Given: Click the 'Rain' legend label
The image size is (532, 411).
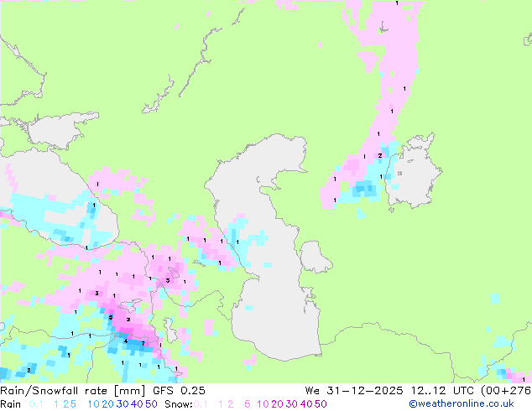Looking at the screenshot, I should click(11, 404).
